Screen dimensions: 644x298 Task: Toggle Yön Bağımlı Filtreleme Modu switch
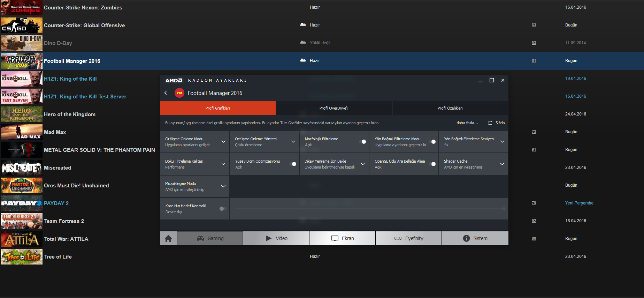click(432, 142)
